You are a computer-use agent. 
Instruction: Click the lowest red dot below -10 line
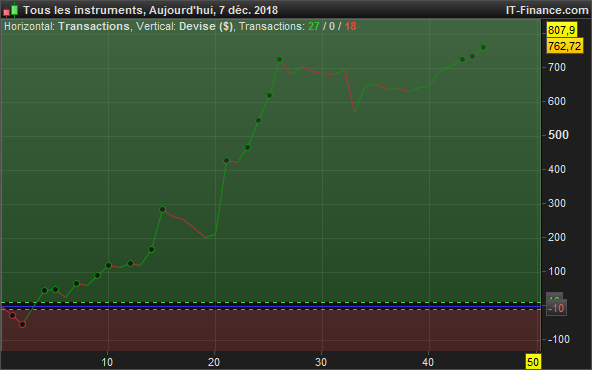(x=22, y=324)
